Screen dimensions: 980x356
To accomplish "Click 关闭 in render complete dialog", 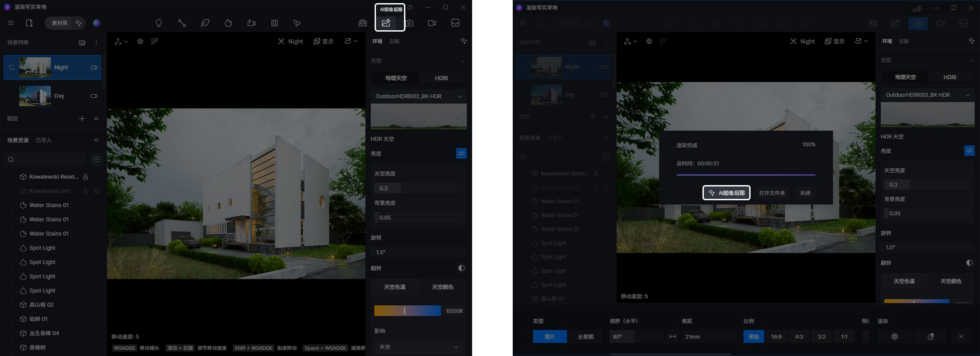I will (x=805, y=193).
